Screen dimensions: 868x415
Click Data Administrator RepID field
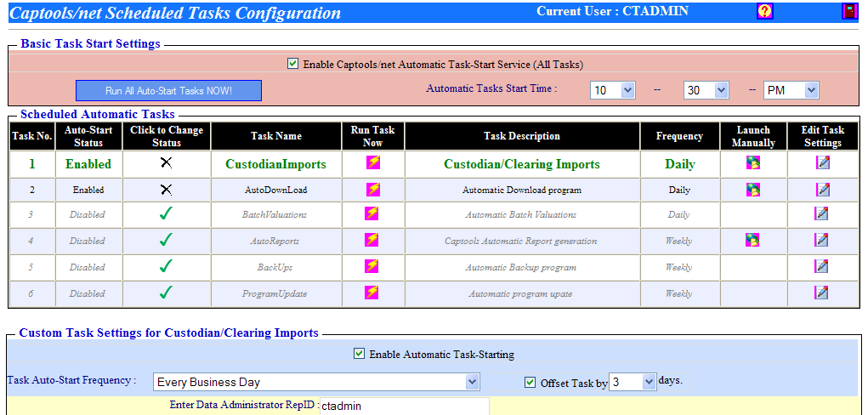[405, 406]
